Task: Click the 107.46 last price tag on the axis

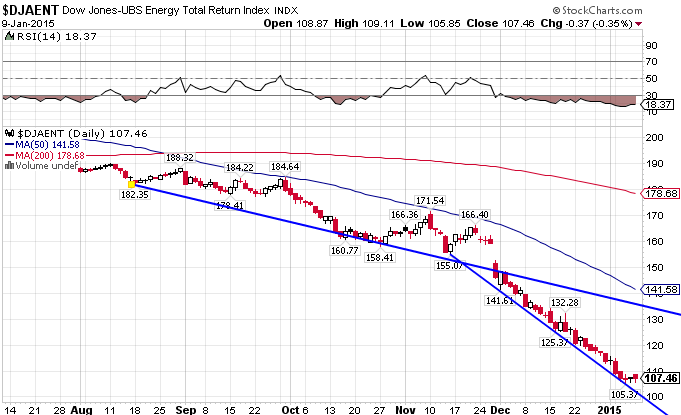Action: point(661,378)
